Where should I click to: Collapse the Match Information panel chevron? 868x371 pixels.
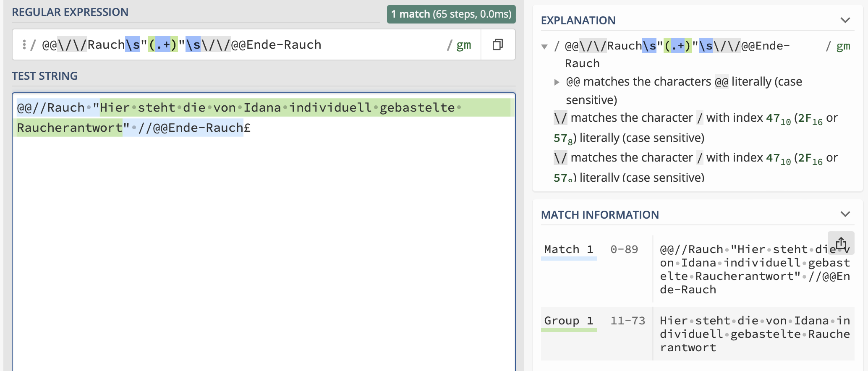pos(845,214)
